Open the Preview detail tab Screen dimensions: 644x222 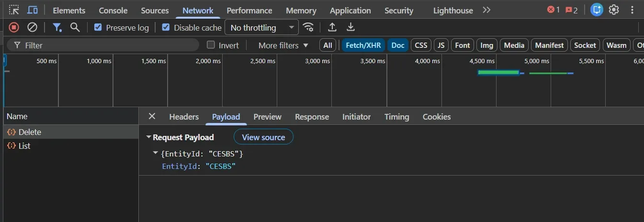pyautogui.click(x=268, y=117)
